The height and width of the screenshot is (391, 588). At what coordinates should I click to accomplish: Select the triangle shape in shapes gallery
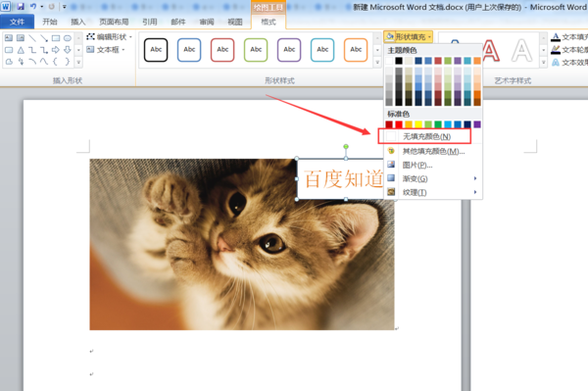(21, 50)
